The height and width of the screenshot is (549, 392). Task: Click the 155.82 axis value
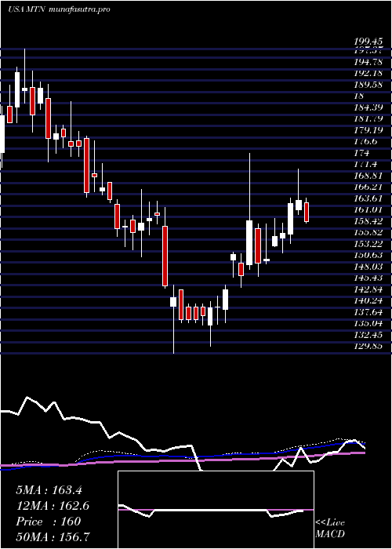[x=368, y=232]
